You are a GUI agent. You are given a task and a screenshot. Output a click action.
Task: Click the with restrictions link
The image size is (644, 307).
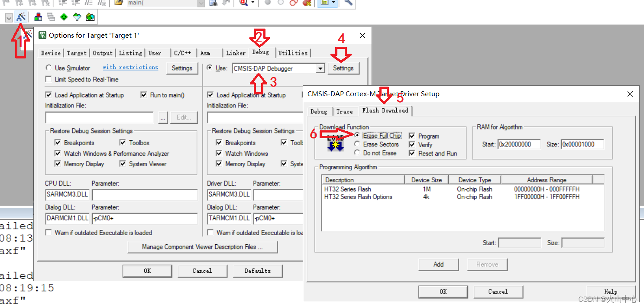[x=130, y=68]
